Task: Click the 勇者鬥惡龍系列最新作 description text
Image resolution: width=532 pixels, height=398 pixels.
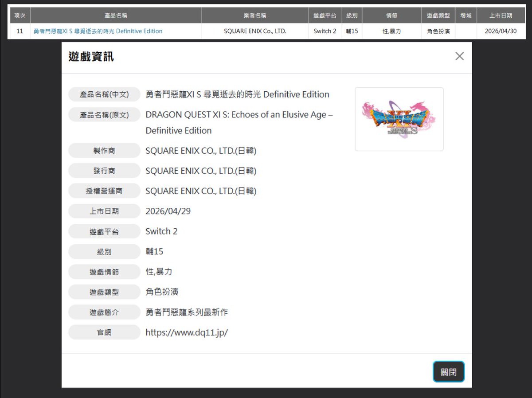Action: 187,312
